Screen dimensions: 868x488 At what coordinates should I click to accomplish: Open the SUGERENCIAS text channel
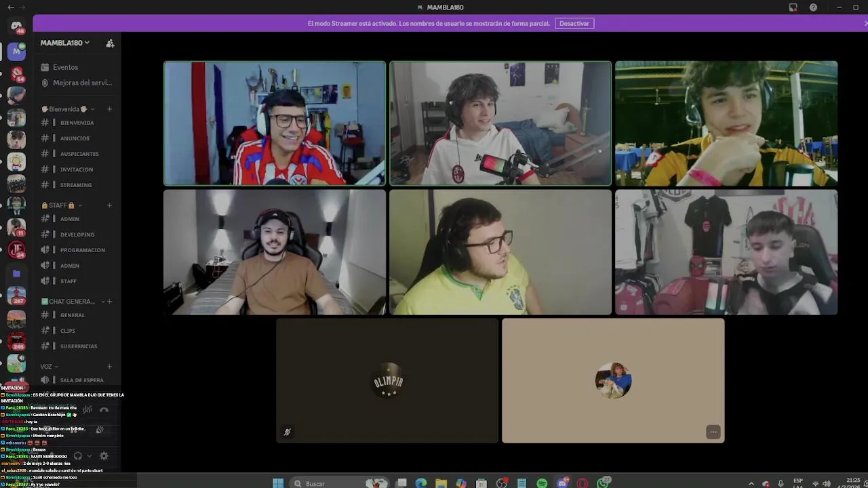pos(76,346)
